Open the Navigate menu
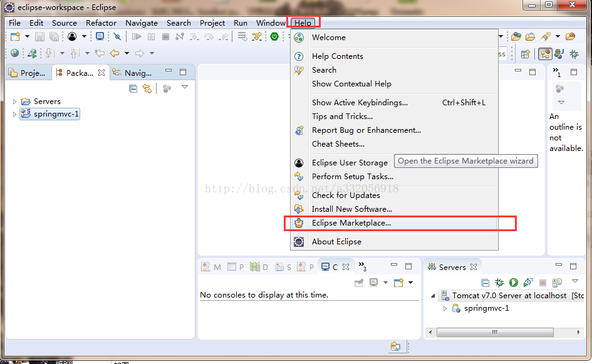The image size is (592, 364). tap(142, 23)
